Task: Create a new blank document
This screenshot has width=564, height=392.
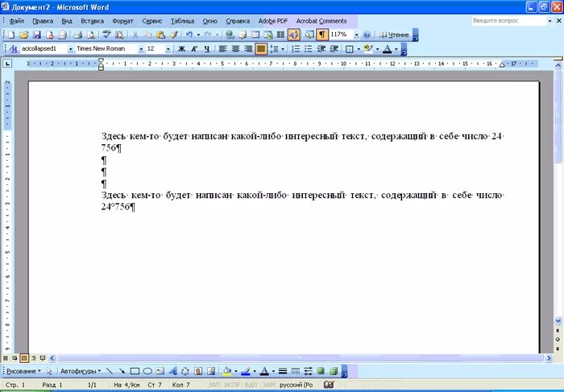Action: point(10,35)
